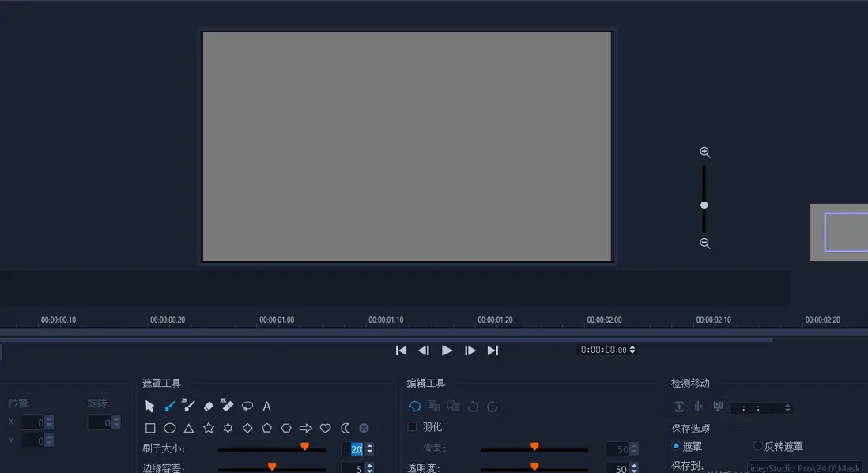Select the arrow pointer mask tool
The image size is (868, 473).
tap(150, 406)
